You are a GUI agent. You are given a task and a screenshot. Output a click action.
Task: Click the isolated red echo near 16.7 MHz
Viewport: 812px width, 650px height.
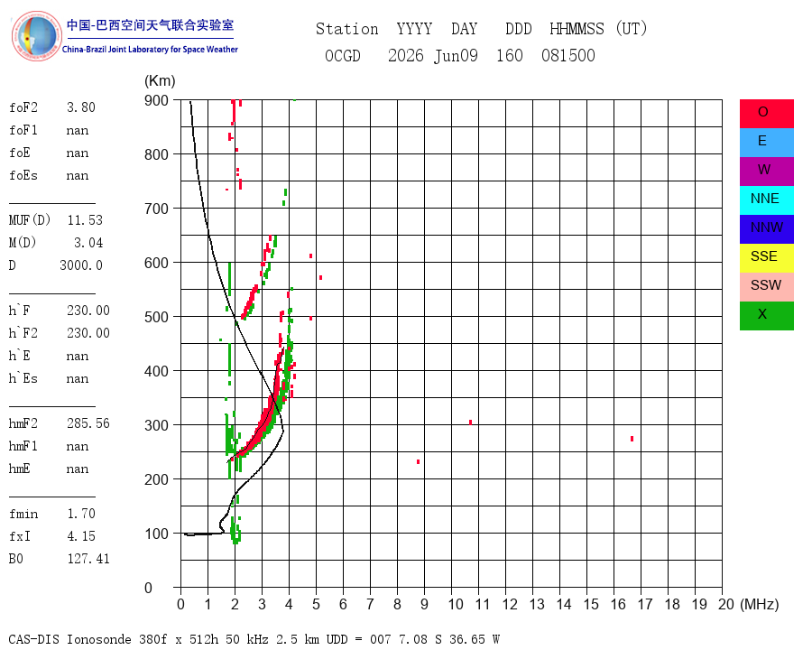tap(632, 439)
